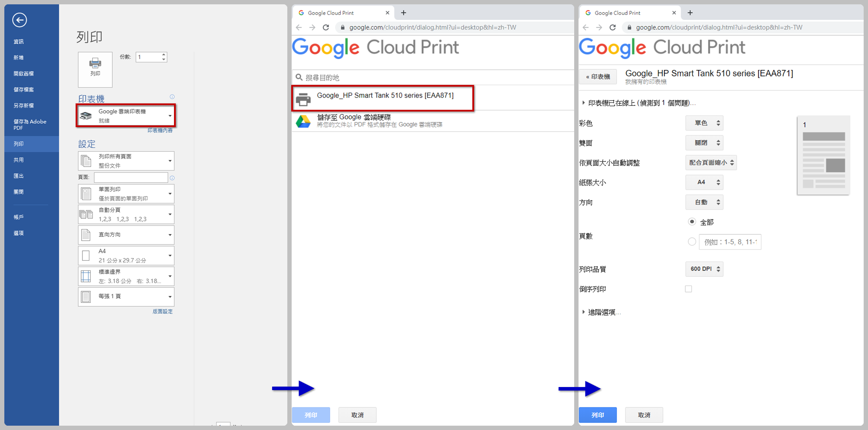Choose 儲存至 Google 雲端硬碟 destination
Viewport: 868px width, 430px height.
click(x=433, y=121)
